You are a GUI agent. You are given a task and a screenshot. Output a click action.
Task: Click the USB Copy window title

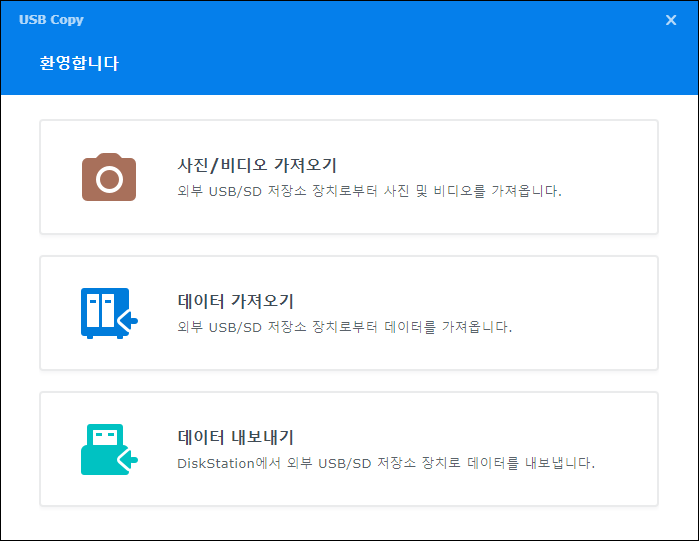tap(51, 20)
